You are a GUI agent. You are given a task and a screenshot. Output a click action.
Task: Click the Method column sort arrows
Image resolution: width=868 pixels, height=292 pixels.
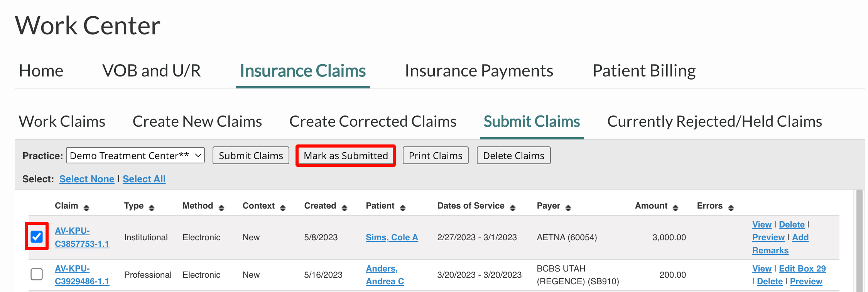click(x=221, y=208)
